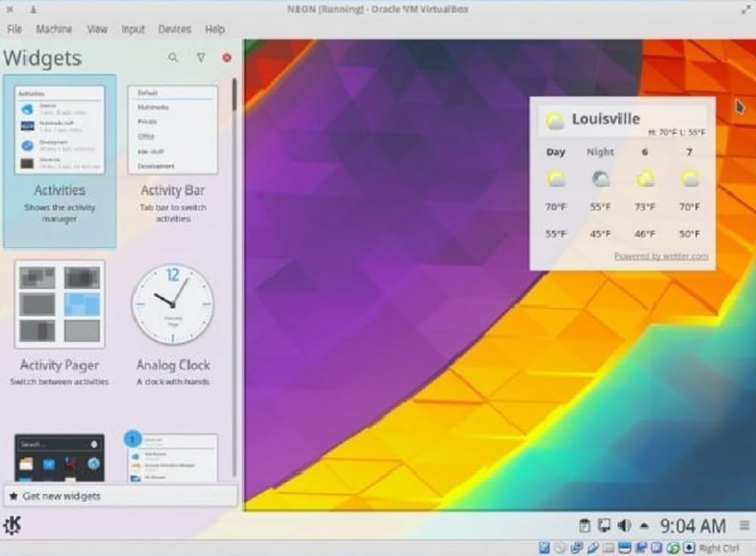Click the 'Right Ctrl' host key label
Image resolution: width=756 pixels, height=556 pixels.
coord(719,548)
